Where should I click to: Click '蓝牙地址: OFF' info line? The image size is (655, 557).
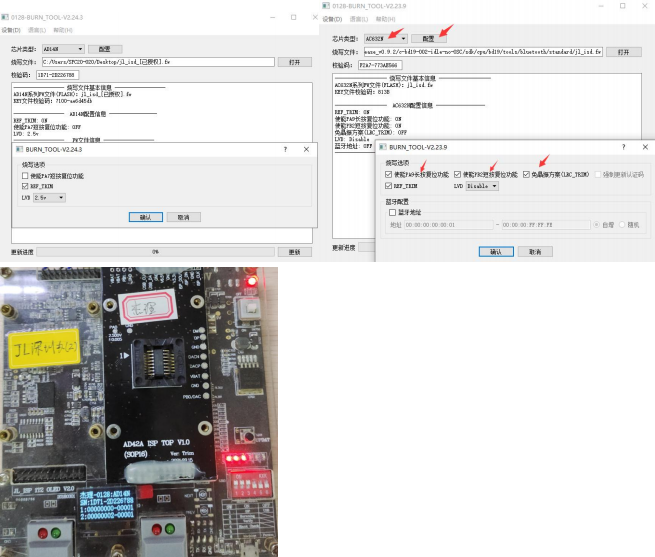(353, 146)
